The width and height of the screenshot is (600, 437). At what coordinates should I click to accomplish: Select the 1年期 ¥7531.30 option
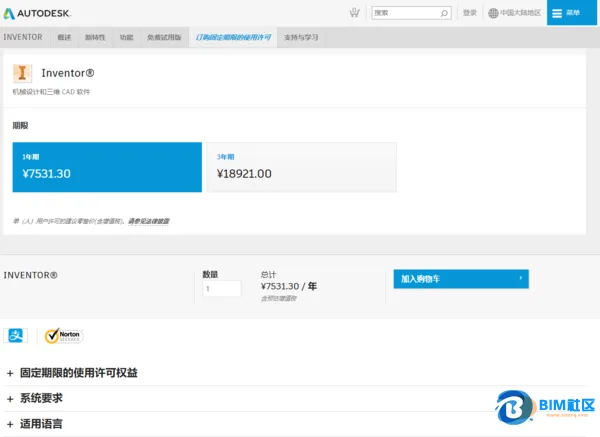point(107,167)
